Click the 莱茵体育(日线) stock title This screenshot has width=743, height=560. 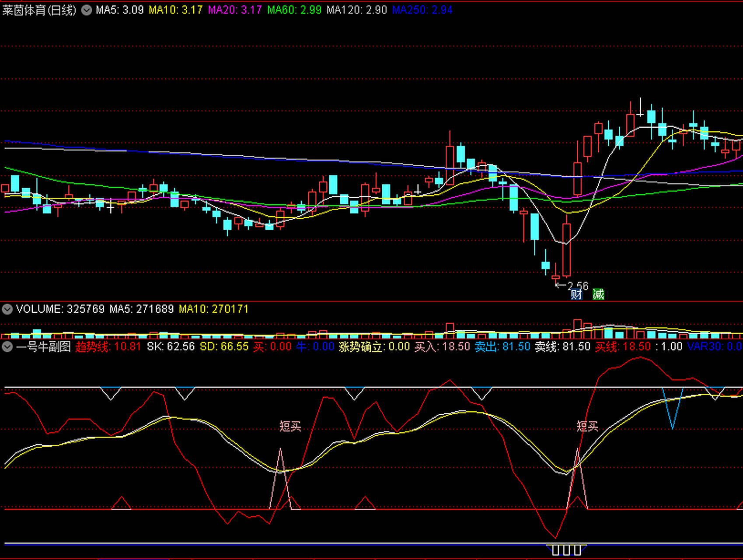point(39,10)
